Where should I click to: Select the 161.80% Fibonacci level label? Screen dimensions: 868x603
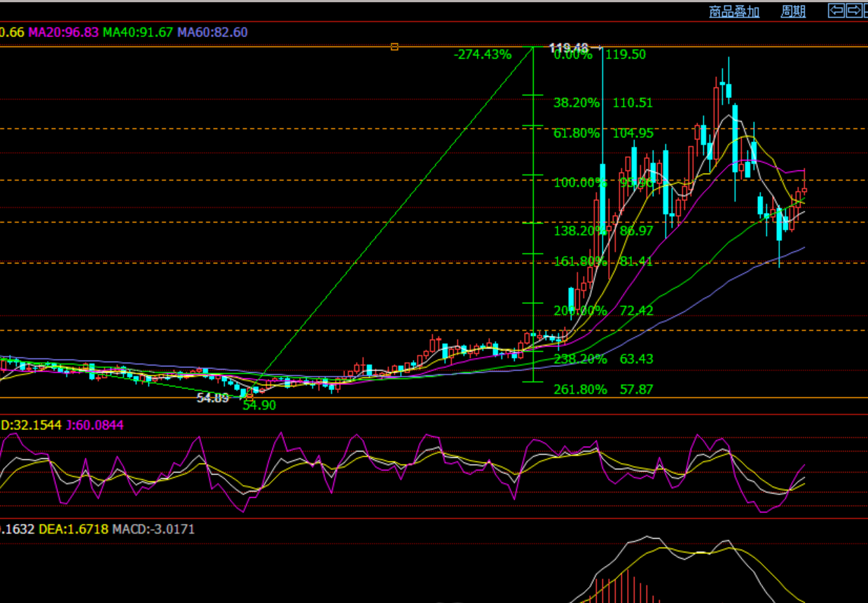(x=579, y=261)
